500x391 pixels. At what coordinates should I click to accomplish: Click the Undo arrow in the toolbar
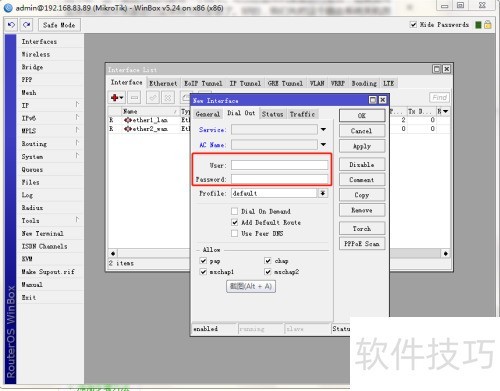point(11,25)
